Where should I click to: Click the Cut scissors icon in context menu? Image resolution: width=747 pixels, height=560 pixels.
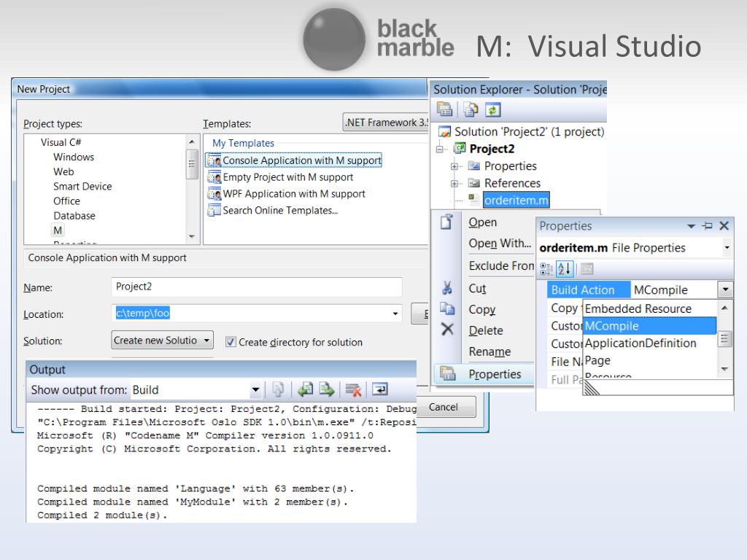coord(447,287)
